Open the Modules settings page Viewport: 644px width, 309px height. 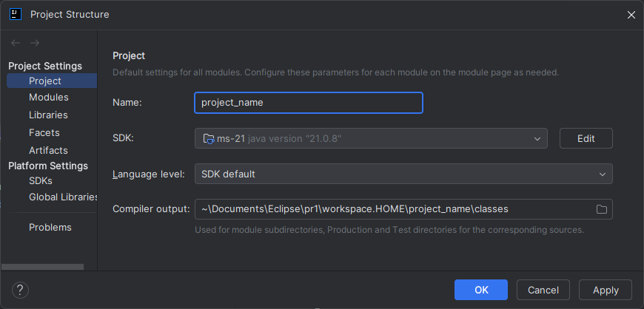coord(49,97)
